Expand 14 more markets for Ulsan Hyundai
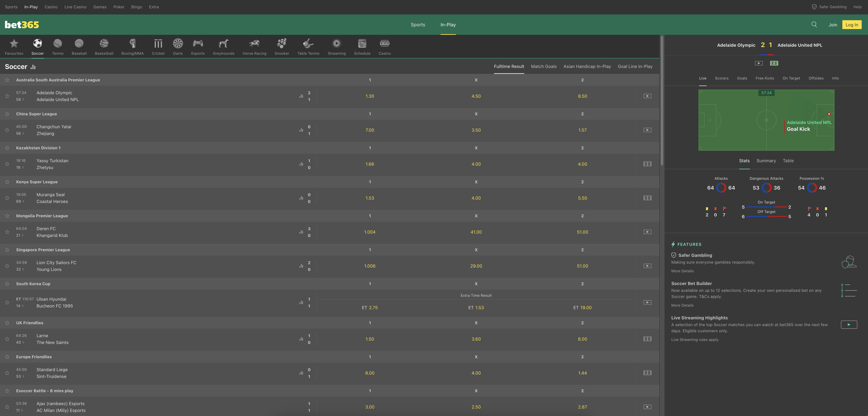 pyautogui.click(x=20, y=306)
